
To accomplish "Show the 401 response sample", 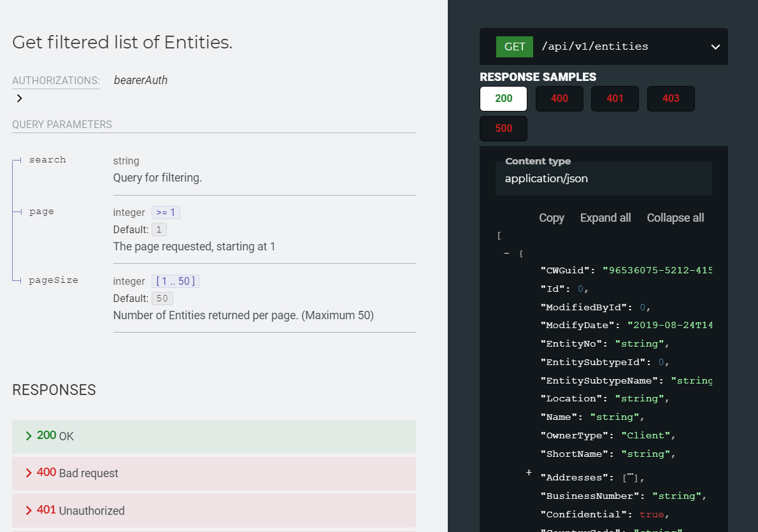I will pos(615,99).
